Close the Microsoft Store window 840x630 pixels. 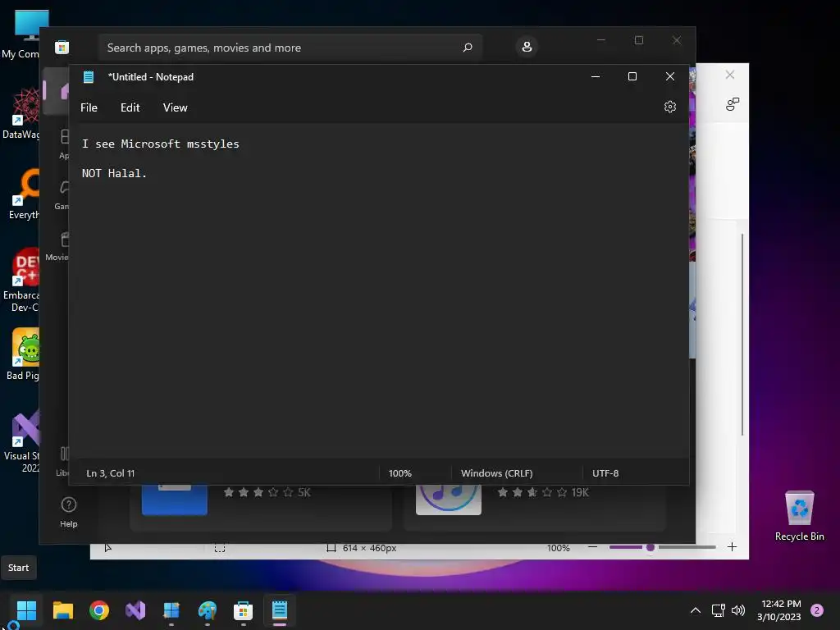[x=677, y=40]
